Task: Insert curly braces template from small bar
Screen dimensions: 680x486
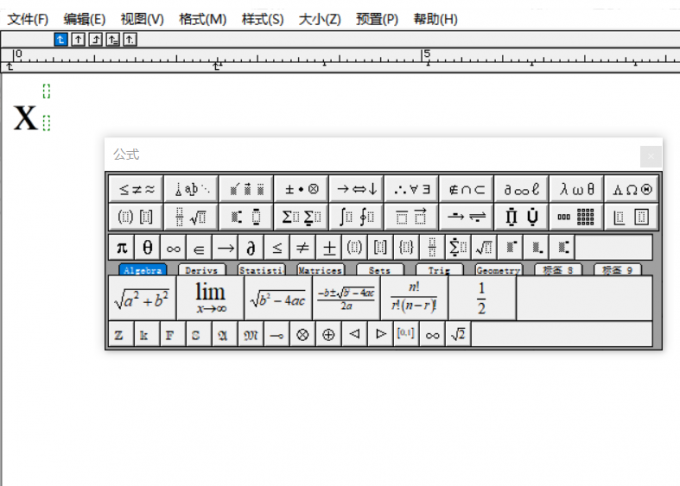Action: tap(406, 248)
